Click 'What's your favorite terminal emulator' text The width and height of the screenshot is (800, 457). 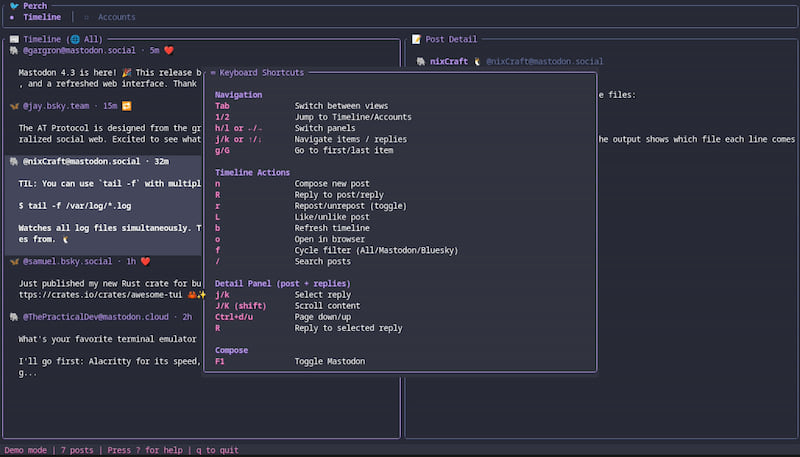coord(107,339)
